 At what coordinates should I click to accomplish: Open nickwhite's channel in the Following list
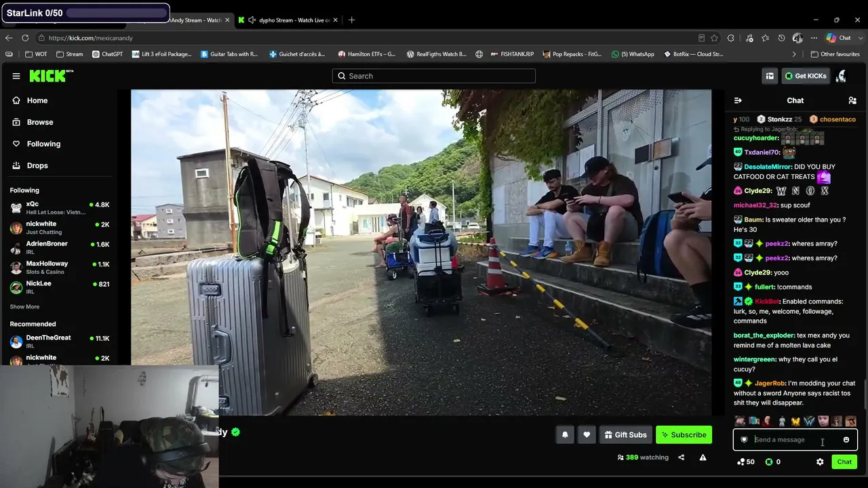click(x=60, y=228)
